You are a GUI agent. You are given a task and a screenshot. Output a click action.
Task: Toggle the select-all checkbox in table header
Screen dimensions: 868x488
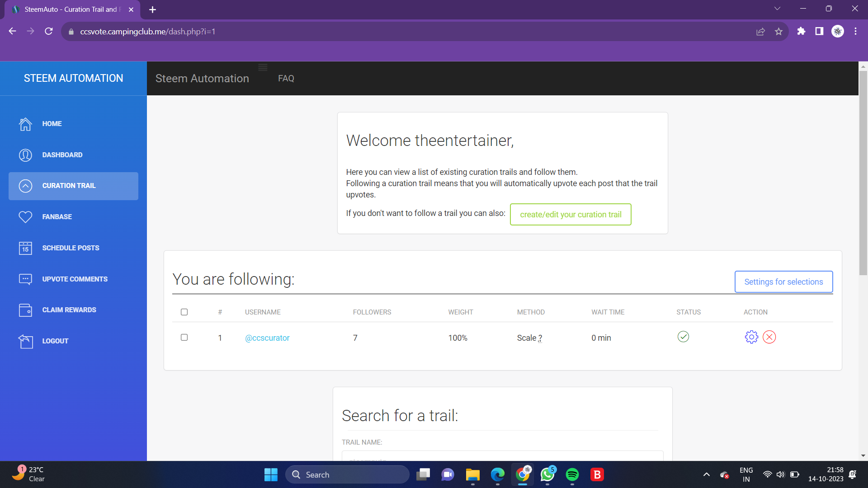coord(184,312)
